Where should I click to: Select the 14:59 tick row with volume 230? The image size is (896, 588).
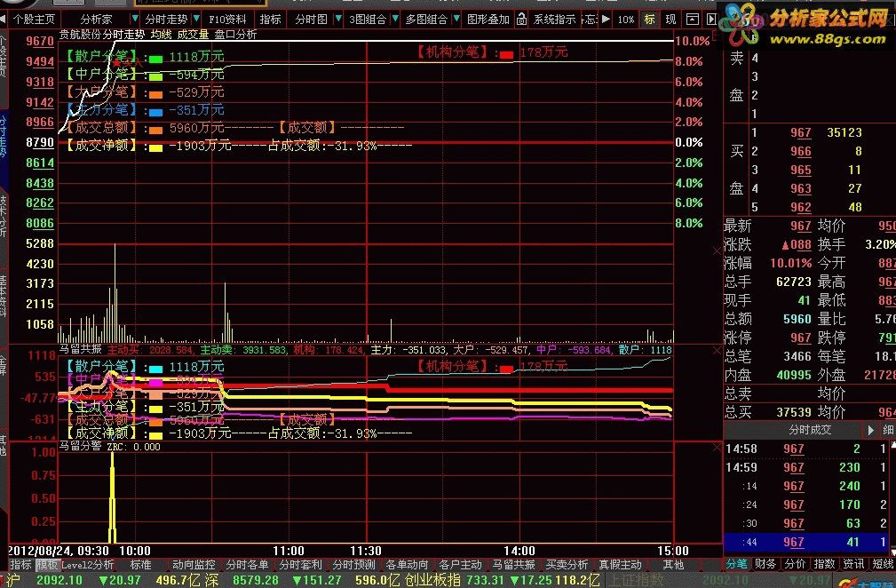[806, 467]
